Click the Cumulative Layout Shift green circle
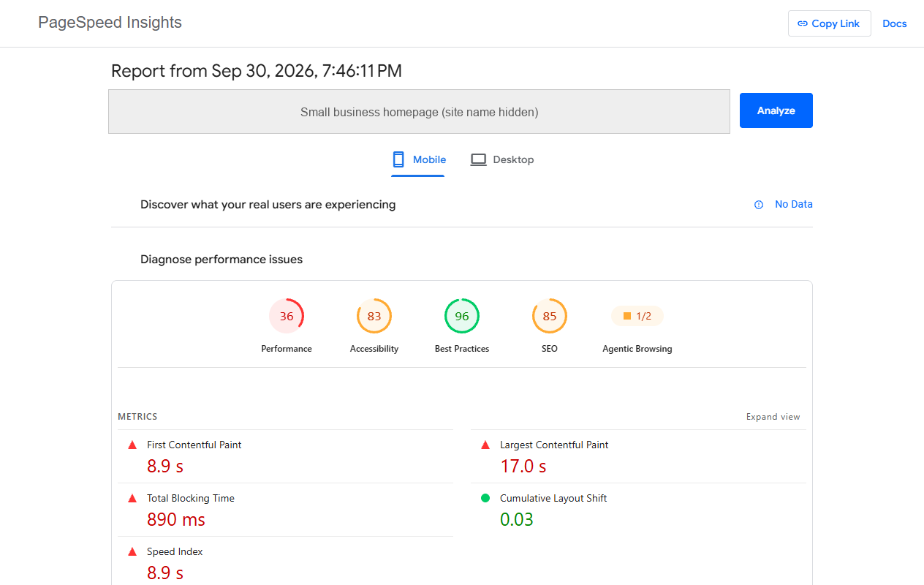This screenshot has width=924, height=585. (485, 498)
